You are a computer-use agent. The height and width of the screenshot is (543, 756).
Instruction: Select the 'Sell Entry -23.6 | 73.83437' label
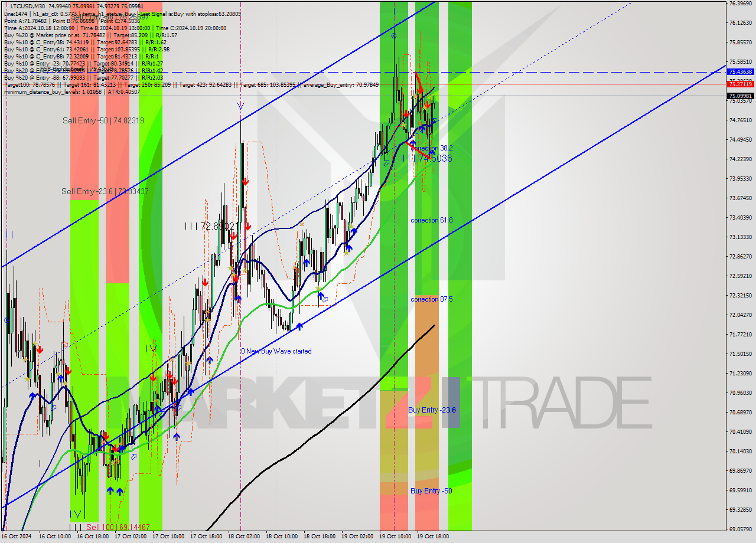coord(105,191)
